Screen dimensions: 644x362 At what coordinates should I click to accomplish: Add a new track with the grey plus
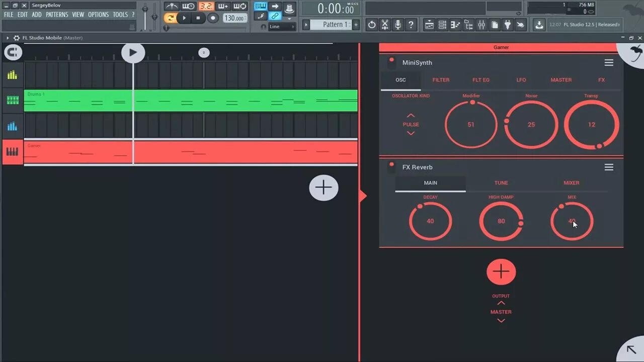click(324, 188)
